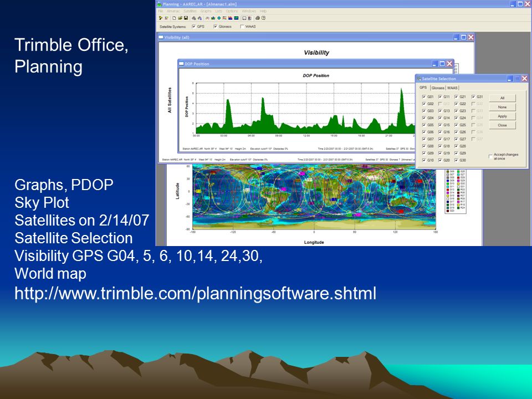Click the Apply button
This screenshot has width=532, height=399.
[502, 116]
